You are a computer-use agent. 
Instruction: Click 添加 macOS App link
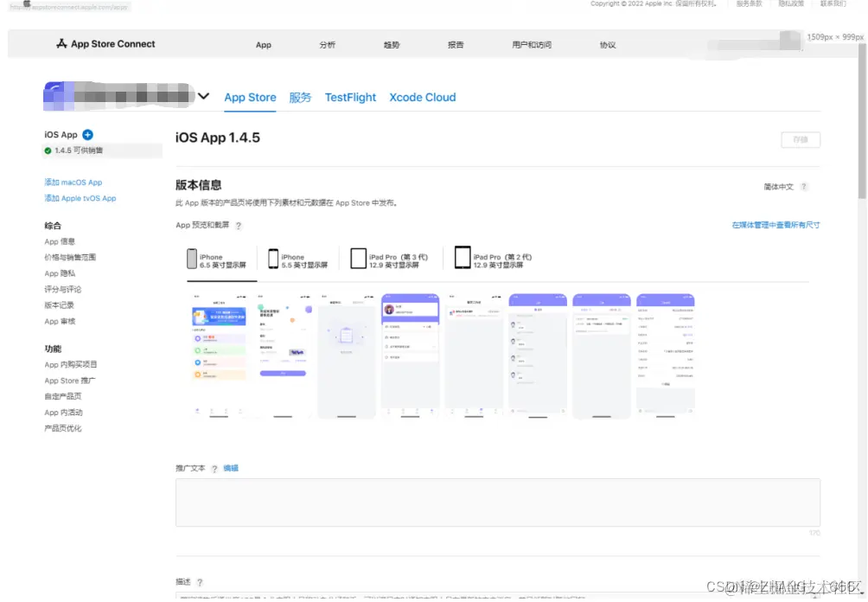tap(73, 183)
